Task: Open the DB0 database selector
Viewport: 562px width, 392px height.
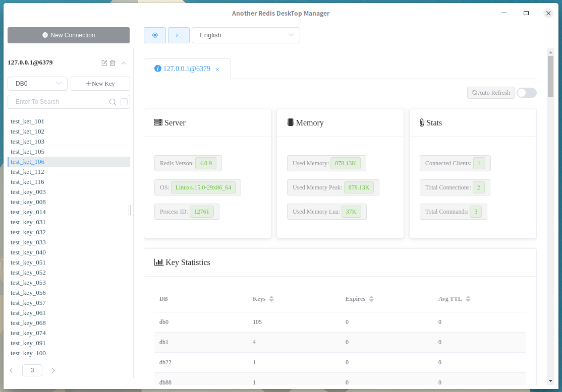Action: 38,84
